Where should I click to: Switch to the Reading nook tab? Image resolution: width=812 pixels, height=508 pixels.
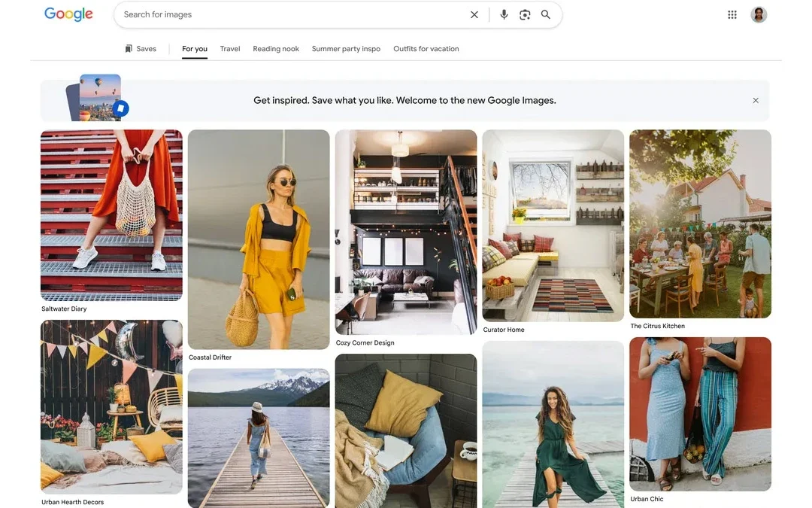pos(276,49)
